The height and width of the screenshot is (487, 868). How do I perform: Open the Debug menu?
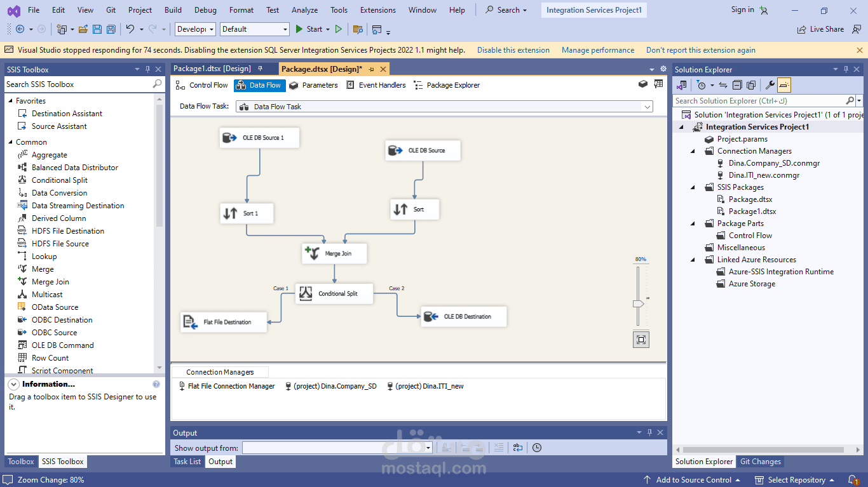click(x=205, y=10)
